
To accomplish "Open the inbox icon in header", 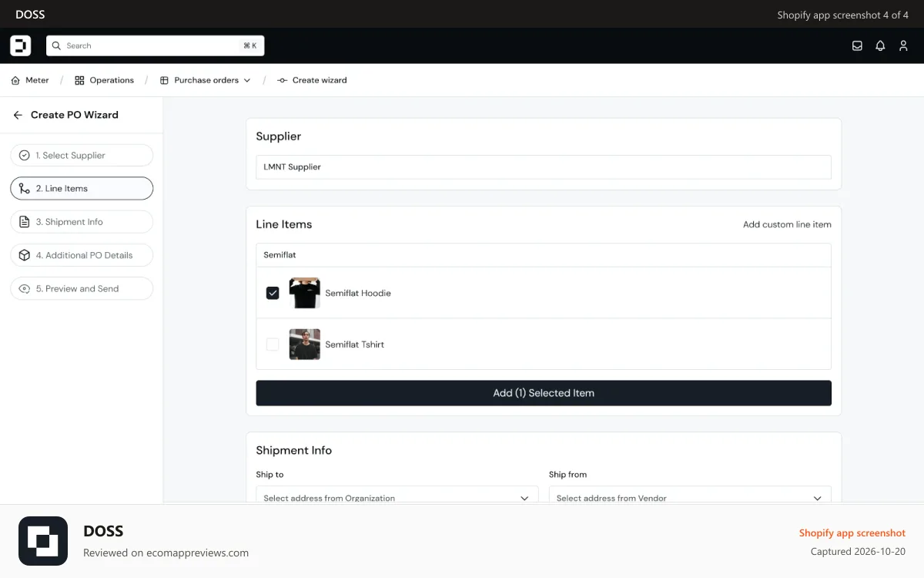I will tap(857, 46).
